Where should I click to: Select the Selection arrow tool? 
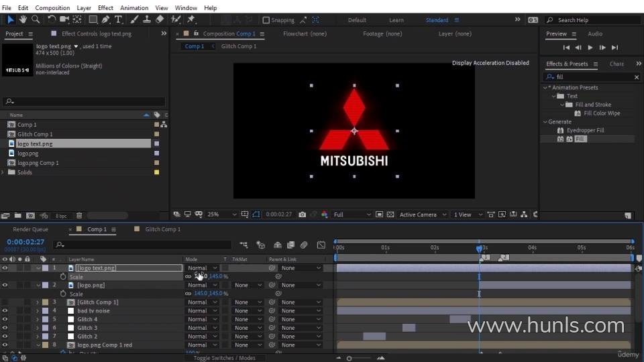[x=10, y=19]
